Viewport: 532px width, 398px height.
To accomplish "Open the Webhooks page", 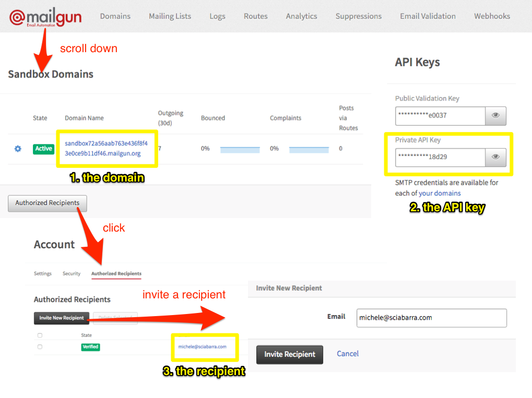I will pyautogui.click(x=492, y=16).
